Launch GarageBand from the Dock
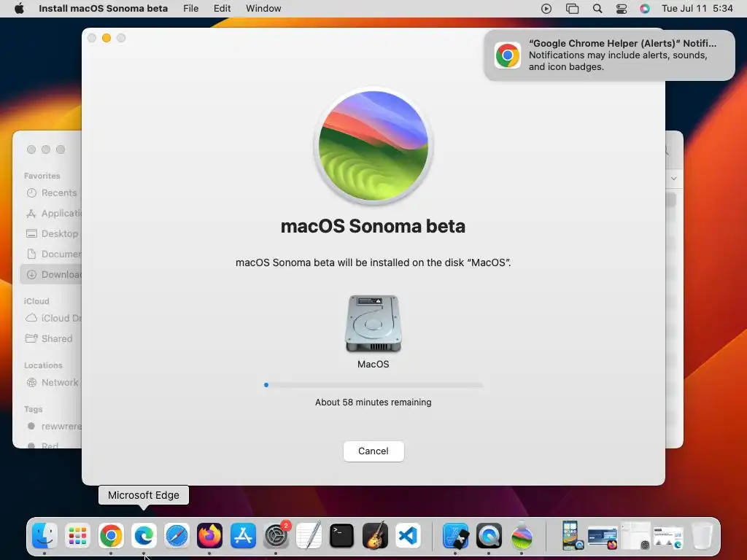The width and height of the screenshot is (747, 560). tap(375, 536)
